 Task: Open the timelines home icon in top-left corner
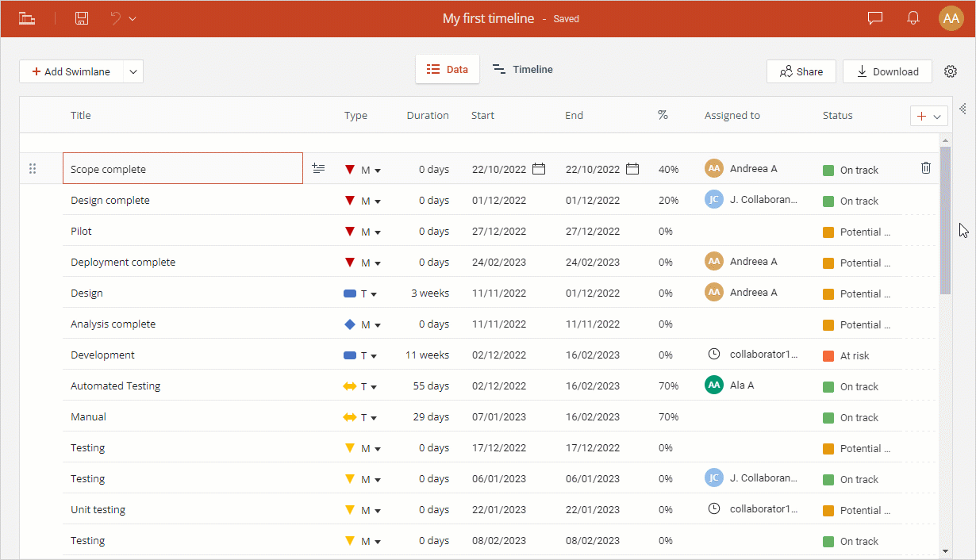(x=26, y=17)
